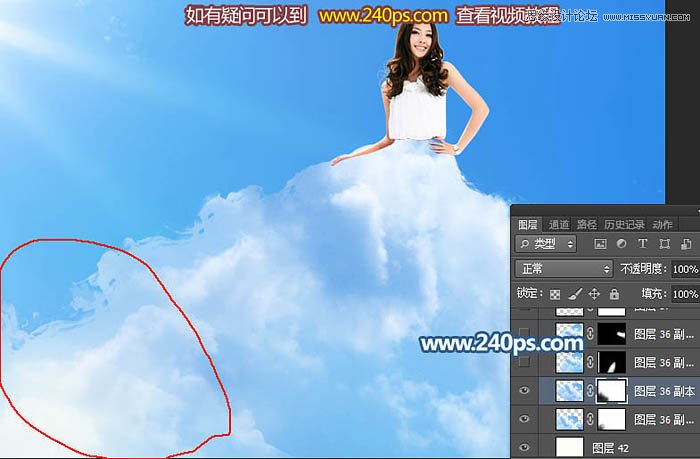Lock image pixels with brush icon
The width and height of the screenshot is (700, 459).
pos(576,294)
